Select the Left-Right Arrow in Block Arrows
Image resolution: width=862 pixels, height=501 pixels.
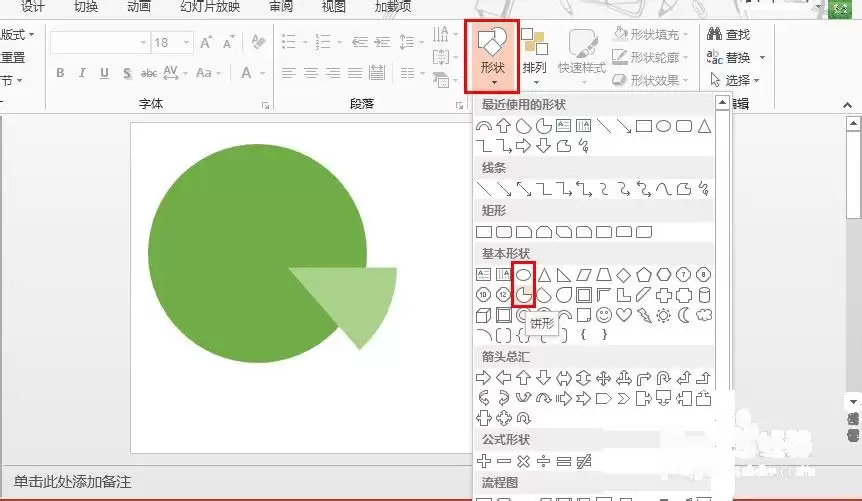[x=563, y=378]
